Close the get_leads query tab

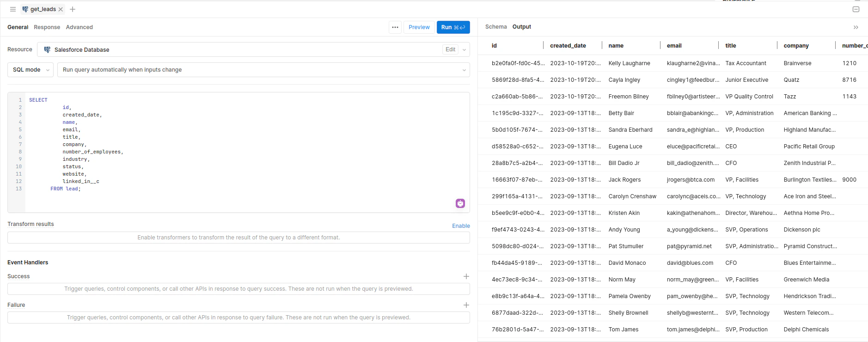61,9
